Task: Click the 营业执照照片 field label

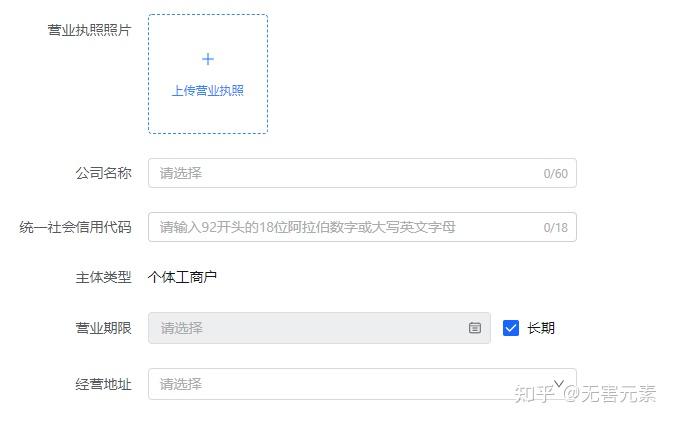Action: tap(89, 30)
